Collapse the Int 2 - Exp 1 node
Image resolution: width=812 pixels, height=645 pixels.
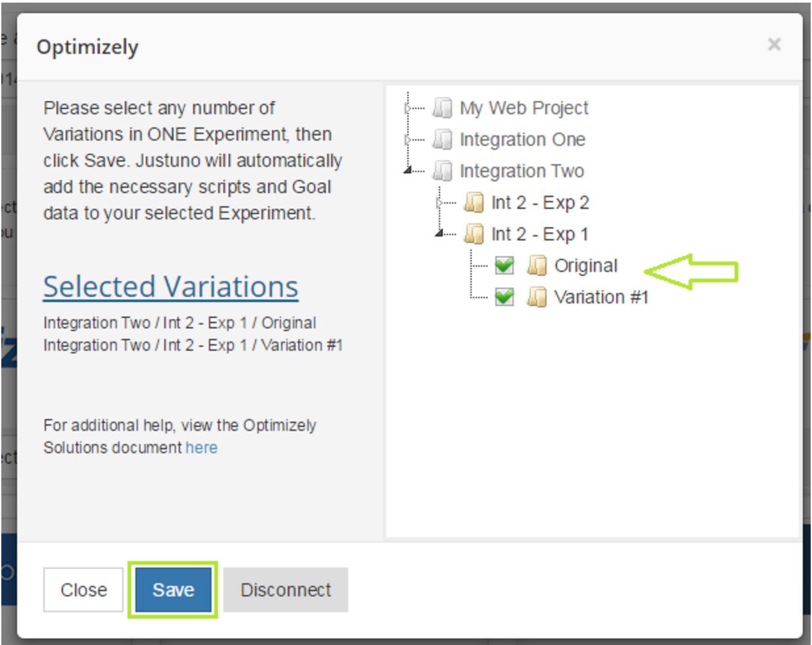click(x=439, y=234)
